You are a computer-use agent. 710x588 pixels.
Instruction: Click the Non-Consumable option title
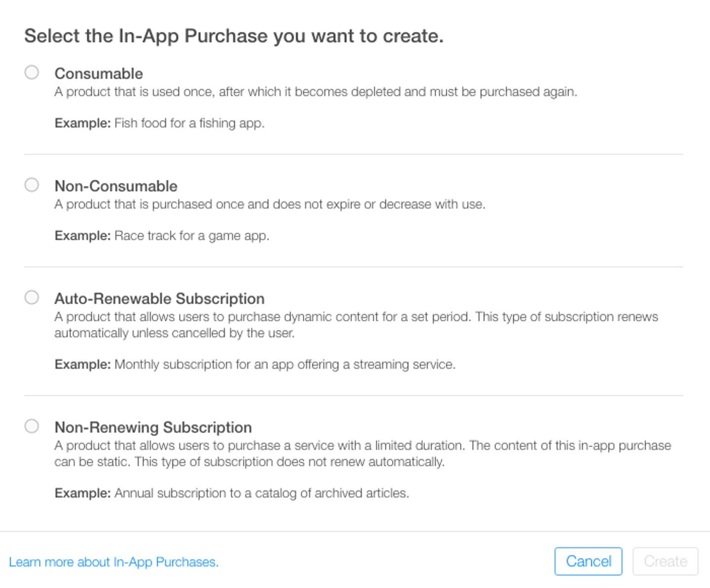[x=116, y=186]
